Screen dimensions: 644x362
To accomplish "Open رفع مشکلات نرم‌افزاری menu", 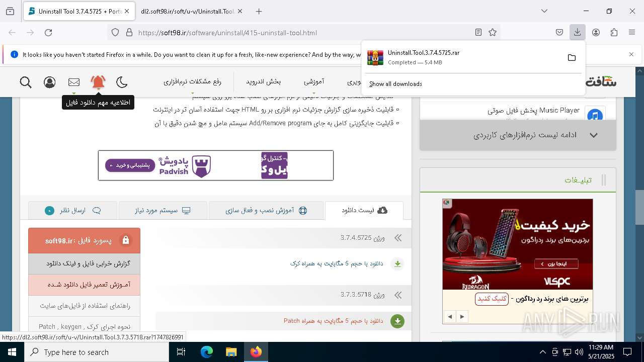I will click(x=192, y=81).
